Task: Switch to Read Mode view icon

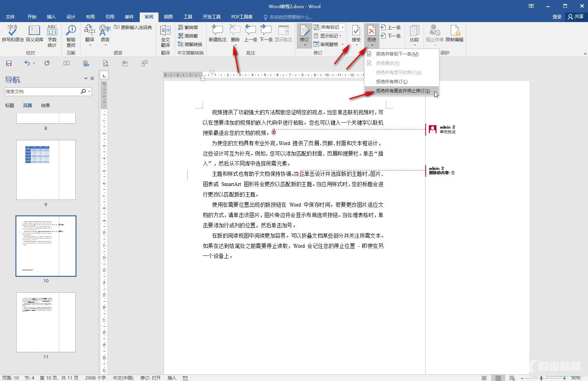Action: [x=484, y=378]
